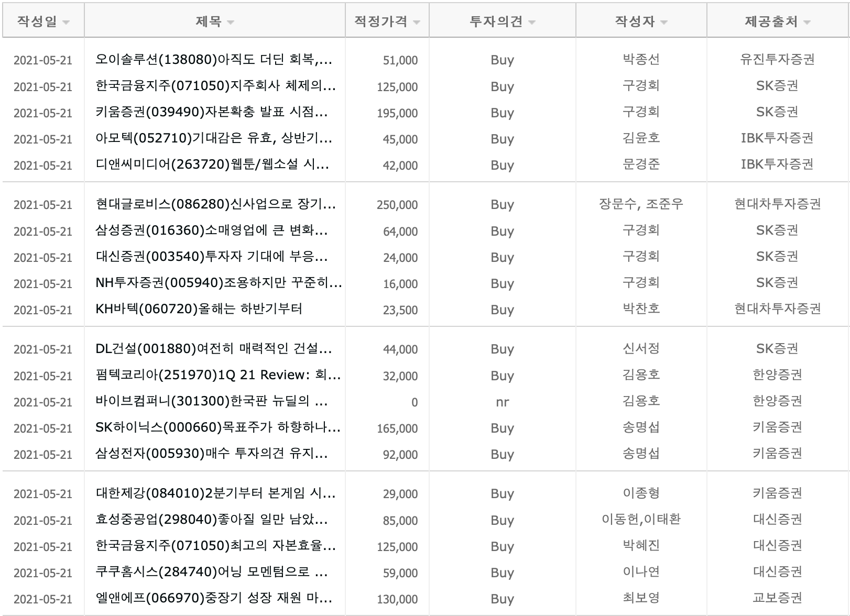Click author 김윤호
The width and height of the screenshot is (850, 616).
[x=641, y=138]
